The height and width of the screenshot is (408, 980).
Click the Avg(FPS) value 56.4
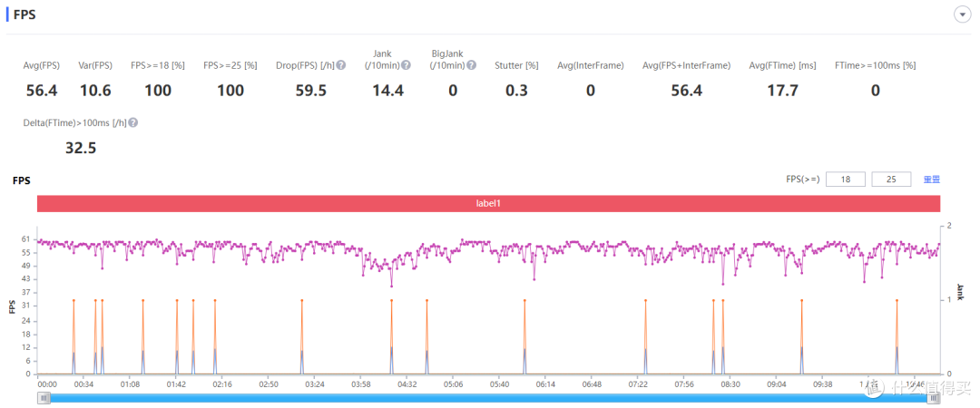click(42, 90)
